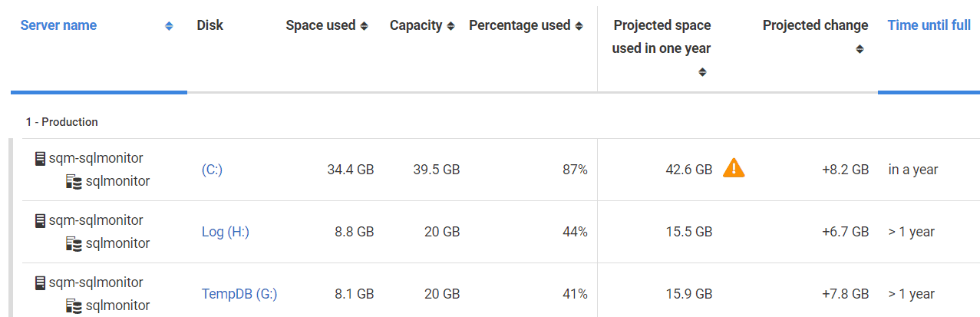980x317 pixels.
Task: Click server icon in the TempDB (G:) row
Action: pyautogui.click(x=41, y=282)
